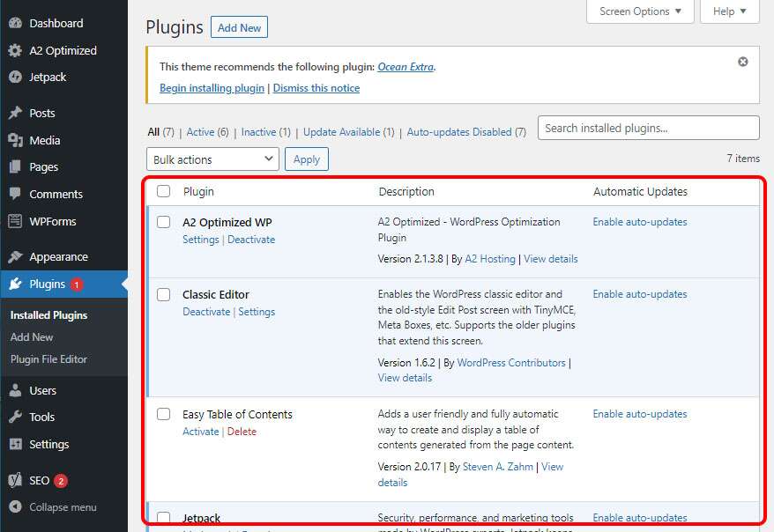Open the WPForms sidebar icon
This screenshot has width=774, height=532.
pos(16,221)
